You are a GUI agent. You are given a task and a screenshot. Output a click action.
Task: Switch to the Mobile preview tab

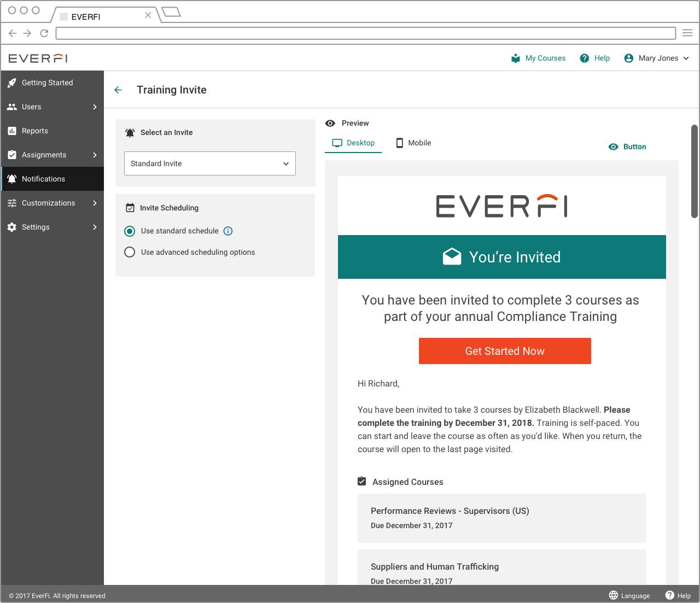413,143
